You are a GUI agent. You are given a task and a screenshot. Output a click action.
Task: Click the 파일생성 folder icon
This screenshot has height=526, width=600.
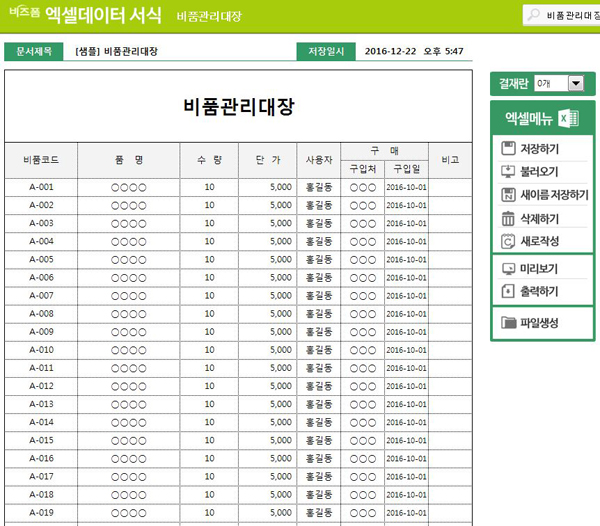[509, 322]
